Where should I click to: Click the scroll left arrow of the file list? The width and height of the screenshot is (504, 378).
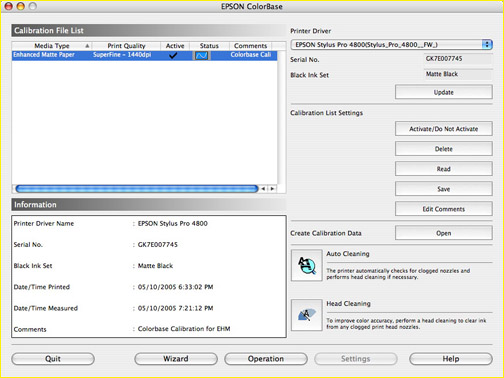pos(263,189)
